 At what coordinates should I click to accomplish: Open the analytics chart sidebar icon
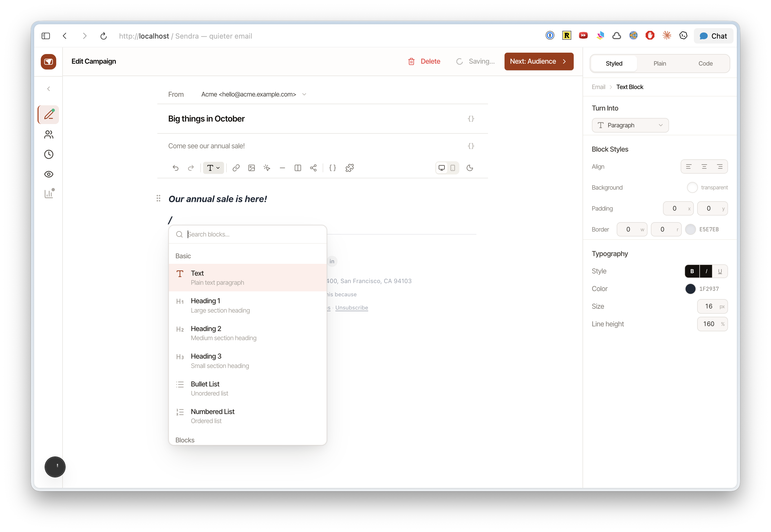(49, 194)
